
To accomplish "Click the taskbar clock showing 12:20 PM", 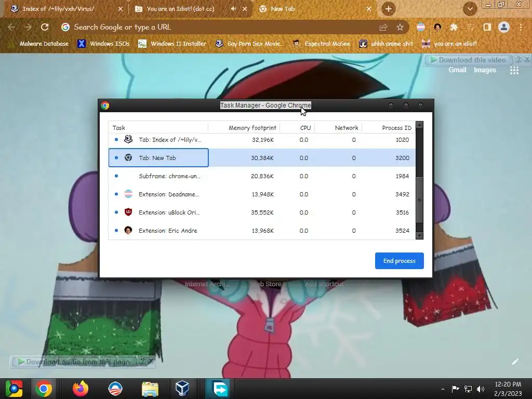I will (508, 389).
